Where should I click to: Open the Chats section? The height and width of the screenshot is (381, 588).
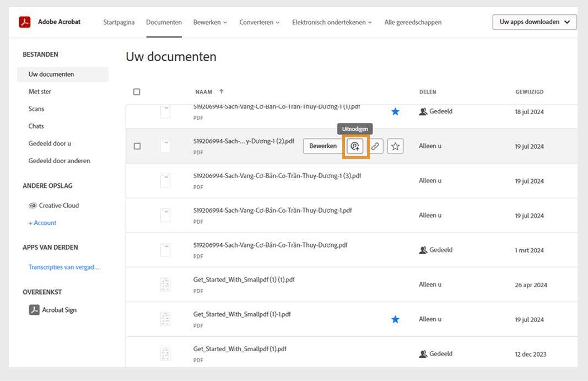(x=36, y=126)
